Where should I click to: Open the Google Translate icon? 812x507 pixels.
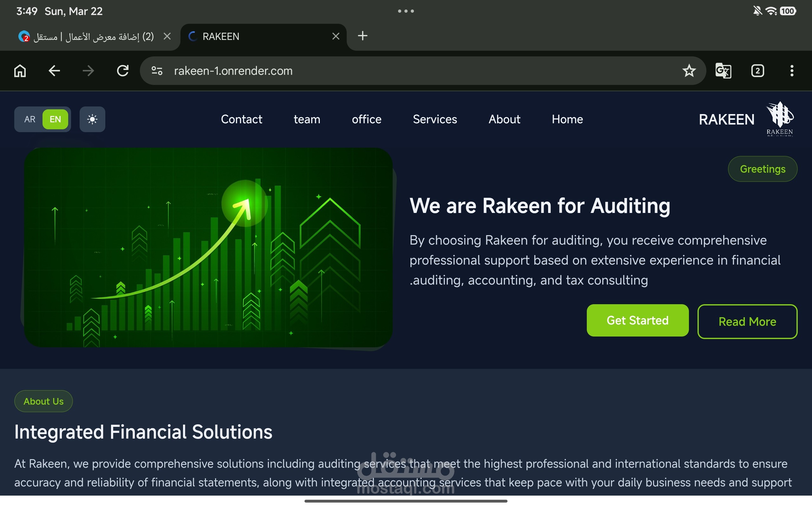[x=723, y=71]
